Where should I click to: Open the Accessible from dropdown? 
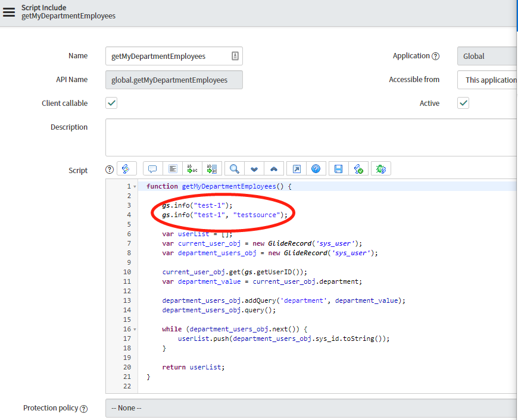click(487, 80)
